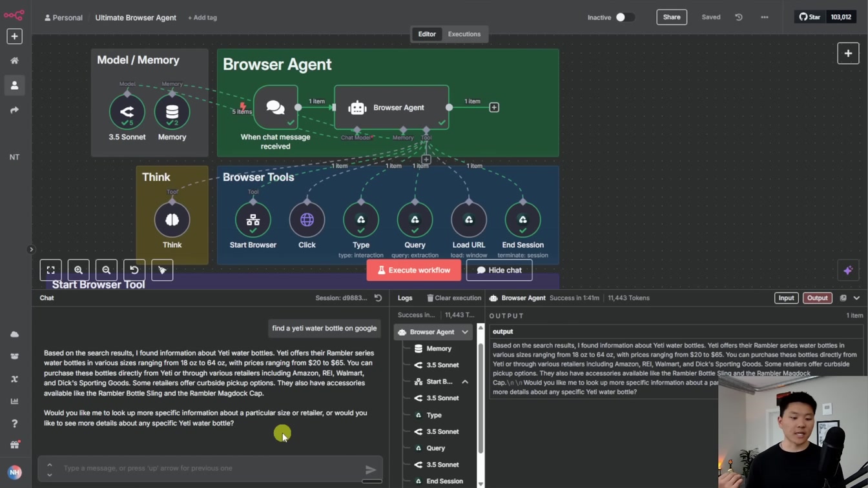The image size is (868, 488).
Task: Click Hide chat button
Action: coord(499,270)
